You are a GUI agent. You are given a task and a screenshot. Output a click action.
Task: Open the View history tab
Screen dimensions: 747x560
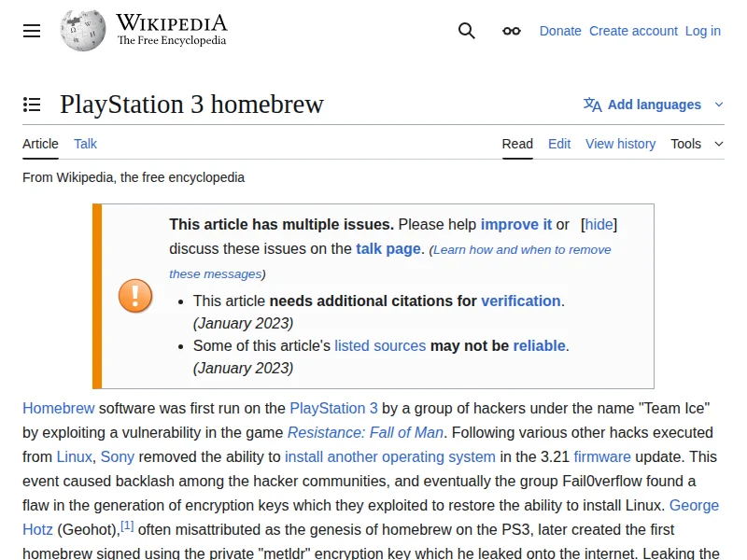620,144
